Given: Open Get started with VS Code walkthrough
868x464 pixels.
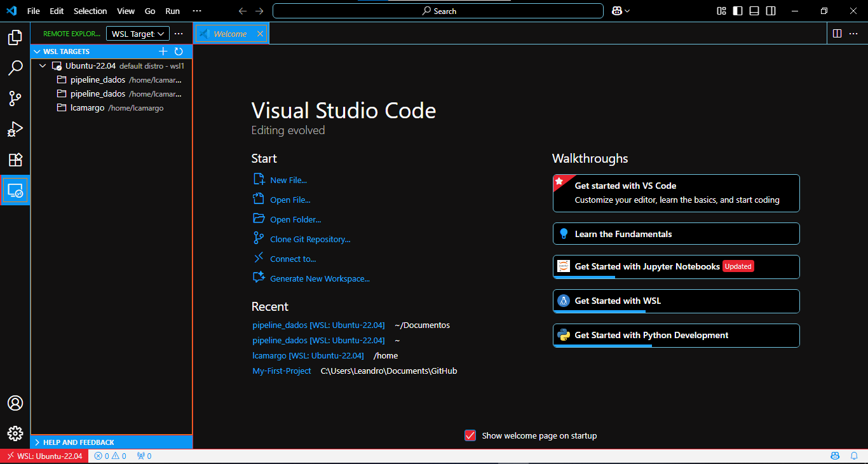Looking at the screenshot, I should pyautogui.click(x=676, y=193).
